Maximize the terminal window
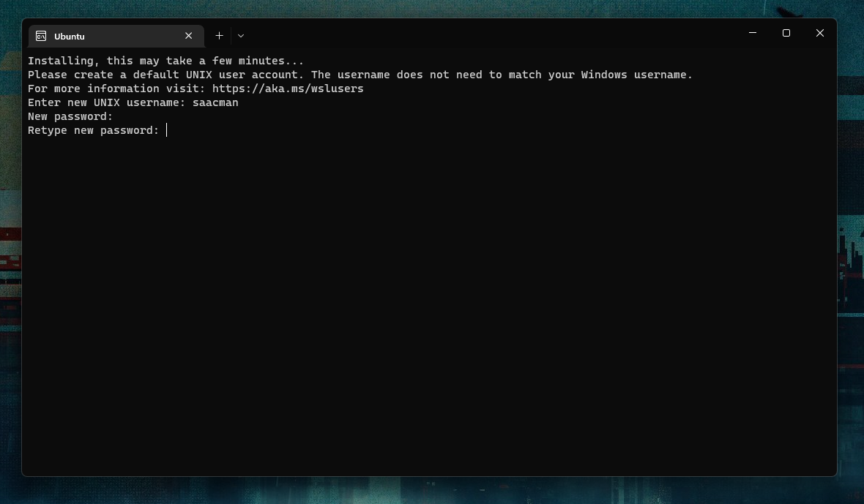The width and height of the screenshot is (864, 504). [x=786, y=33]
